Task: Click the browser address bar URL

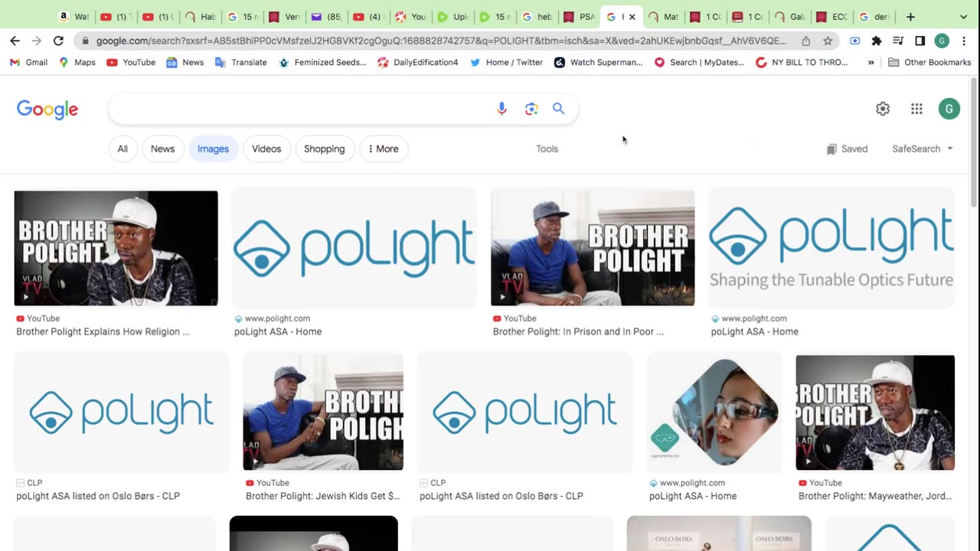Action: click(x=441, y=41)
